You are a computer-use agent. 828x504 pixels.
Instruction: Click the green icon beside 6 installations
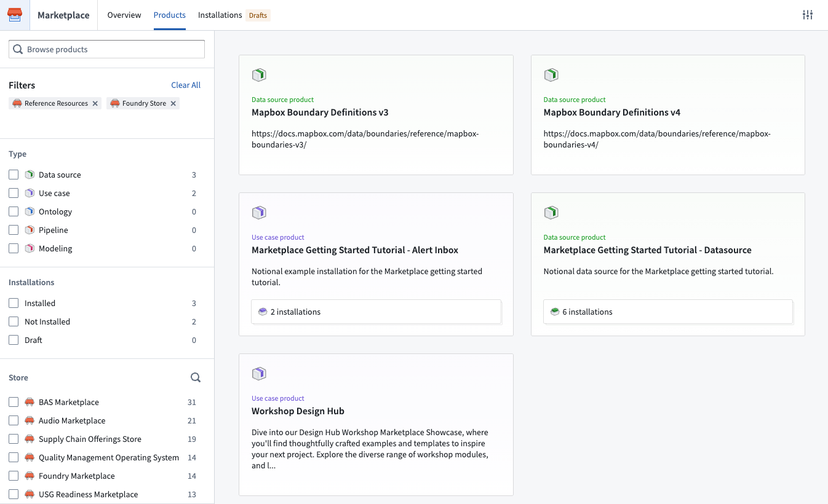(554, 312)
